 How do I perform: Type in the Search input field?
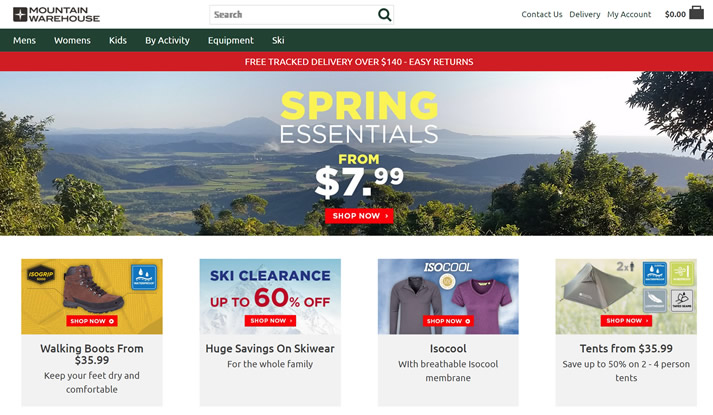pyautogui.click(x=292, y=15)
